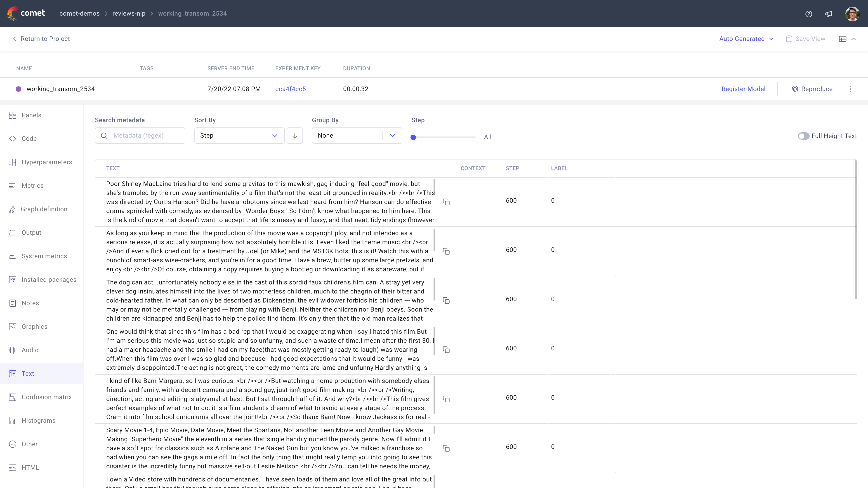Click the three-dot experiment options icon
Viewport: 868px width, 488px height.
[851, 89]
